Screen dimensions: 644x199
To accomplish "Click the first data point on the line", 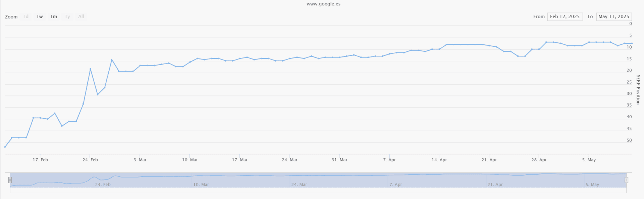I will [5, 147].
